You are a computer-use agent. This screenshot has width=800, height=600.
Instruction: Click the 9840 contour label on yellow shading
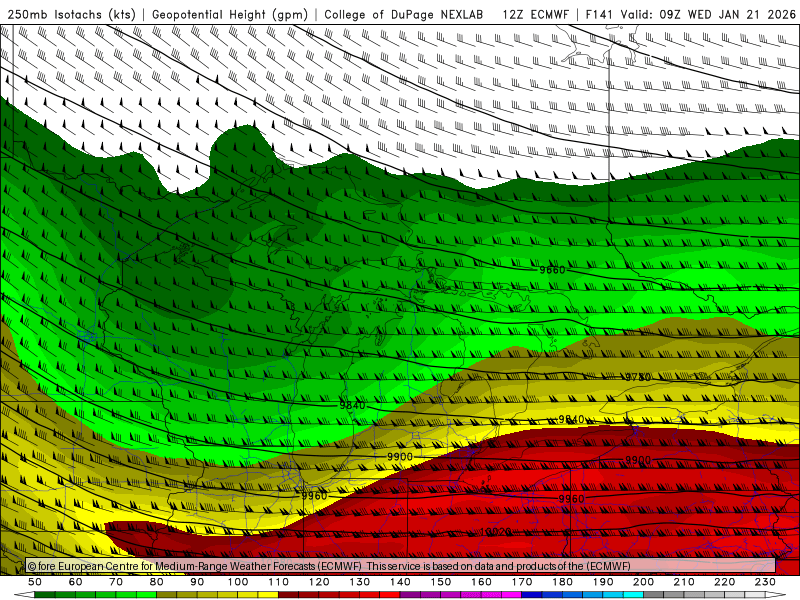click(571, 419)
